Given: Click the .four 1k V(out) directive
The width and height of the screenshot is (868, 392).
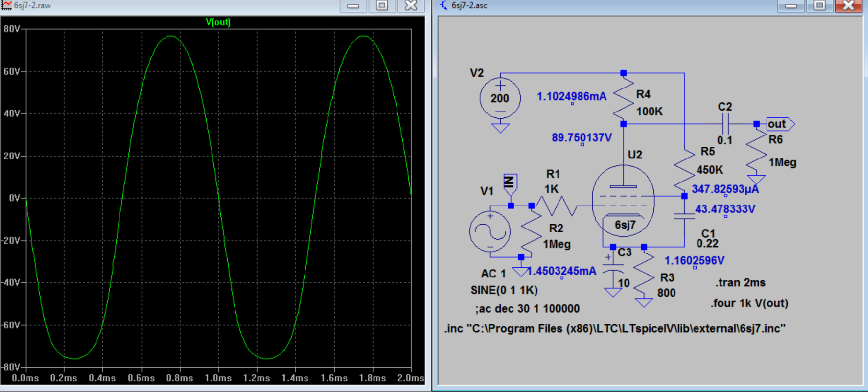Looking at the screenshot, I should click(x=749, y=303).
